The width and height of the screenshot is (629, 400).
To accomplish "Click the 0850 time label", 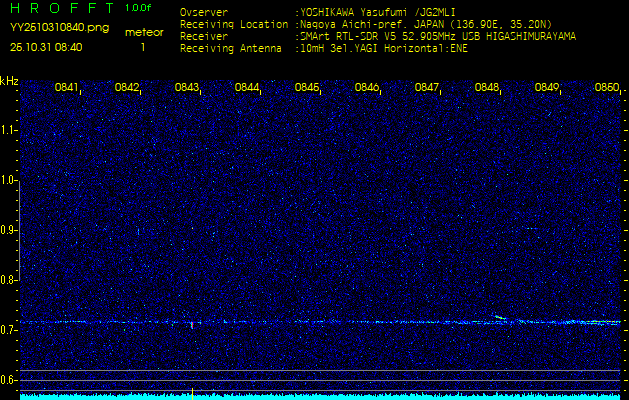I will point(606,88).
